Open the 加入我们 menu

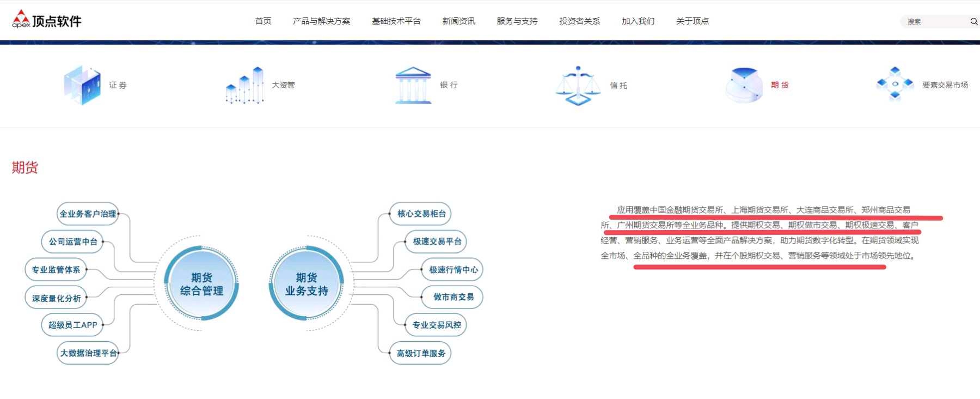pos(638,21)
